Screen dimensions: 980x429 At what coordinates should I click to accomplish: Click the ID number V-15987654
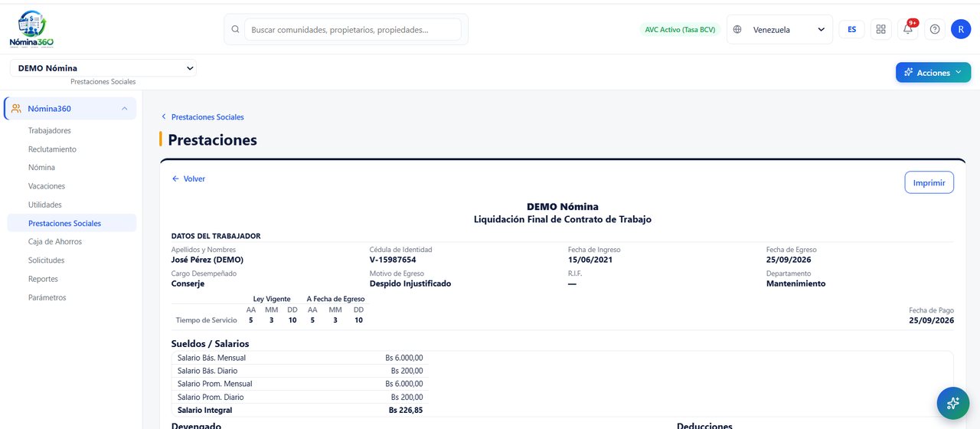[x=393, y=260]
